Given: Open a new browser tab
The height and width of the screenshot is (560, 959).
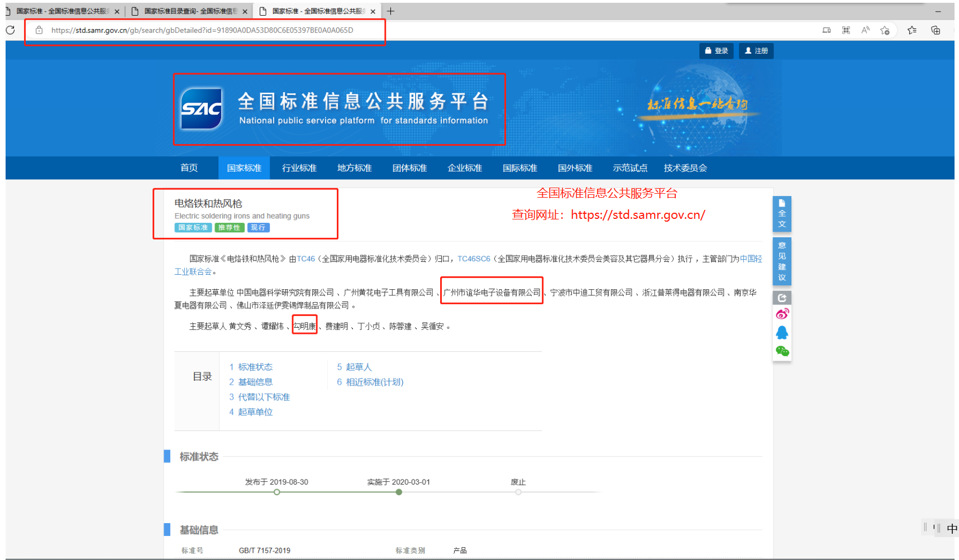Looking at the screenshot, I should 390,11.
